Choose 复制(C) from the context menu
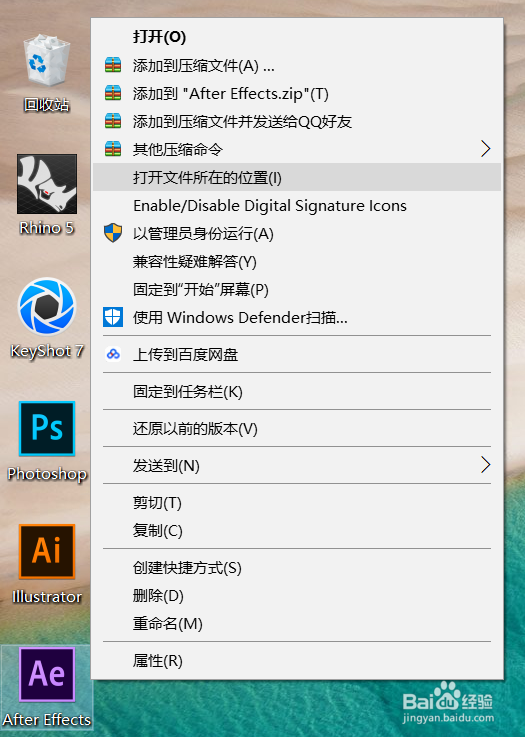The image size is (525, 737). point(297,531)
